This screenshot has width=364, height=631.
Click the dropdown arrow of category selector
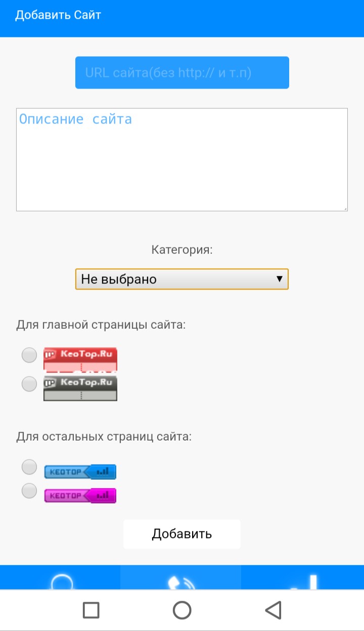click(x=279, y=279)
